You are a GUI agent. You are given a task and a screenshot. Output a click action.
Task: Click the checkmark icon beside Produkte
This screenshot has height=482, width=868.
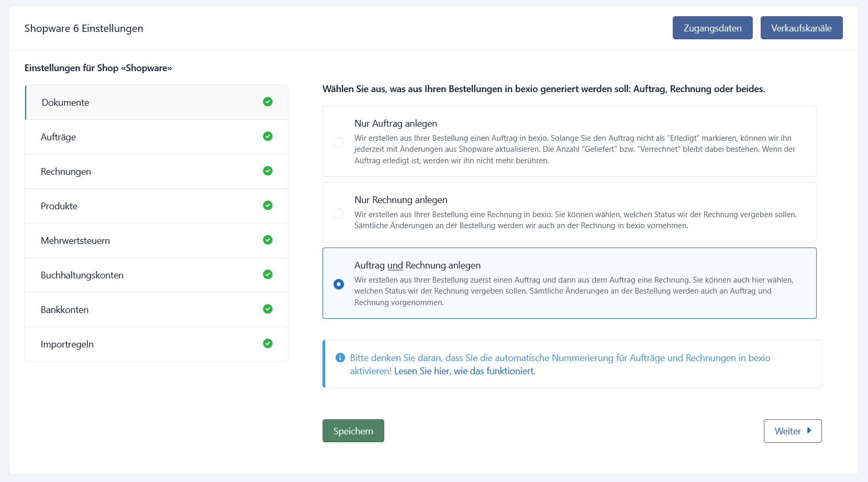[x=268, y=205]
